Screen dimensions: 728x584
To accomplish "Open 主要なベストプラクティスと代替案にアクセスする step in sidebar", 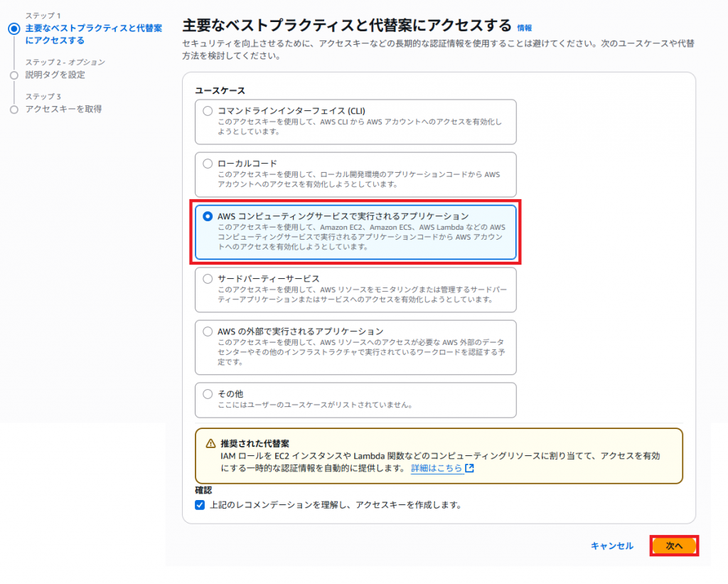I will [x=93, y=34].
